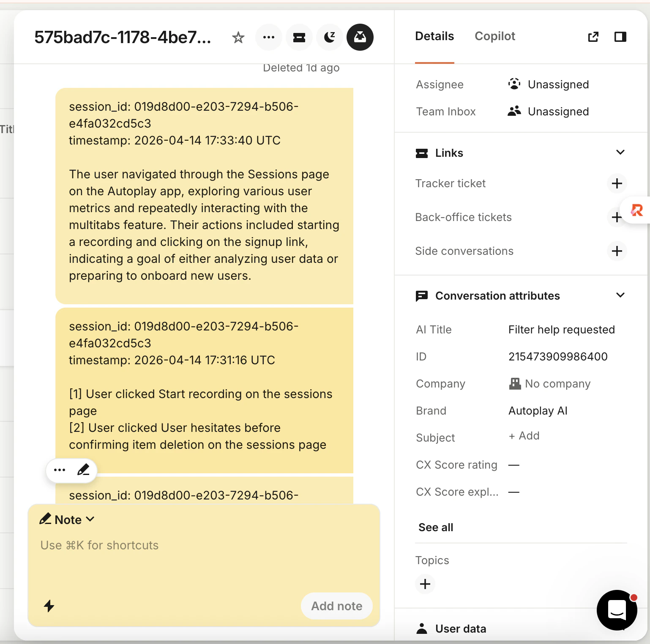Add a Tracker ticket with the plus icon
This screenshot has height=644, width=650.
pos(617,183)
